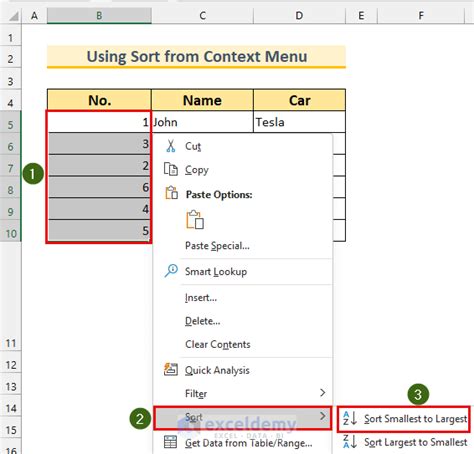474x454 pixels.
Task: Click the No. cell with value 5
Action: [x=99, y=231]
